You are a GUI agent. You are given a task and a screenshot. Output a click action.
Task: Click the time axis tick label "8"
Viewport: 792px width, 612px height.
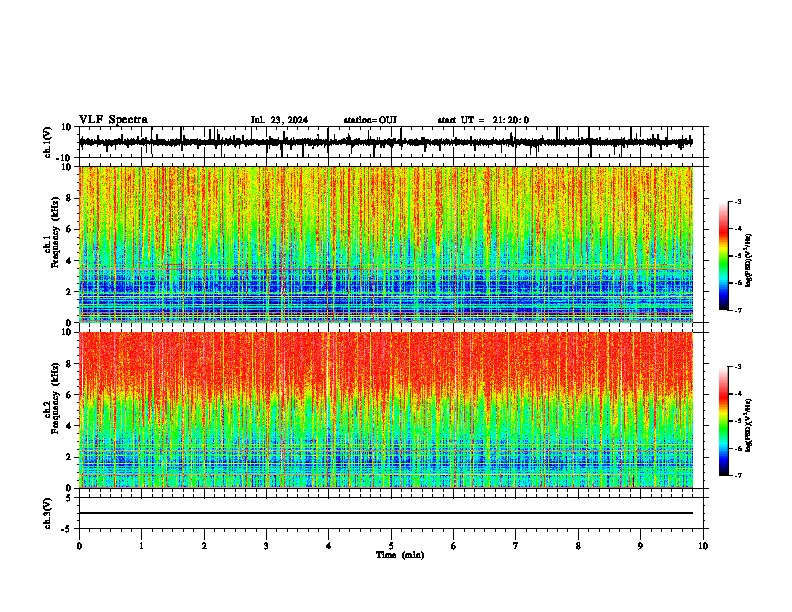pos(578,546)
